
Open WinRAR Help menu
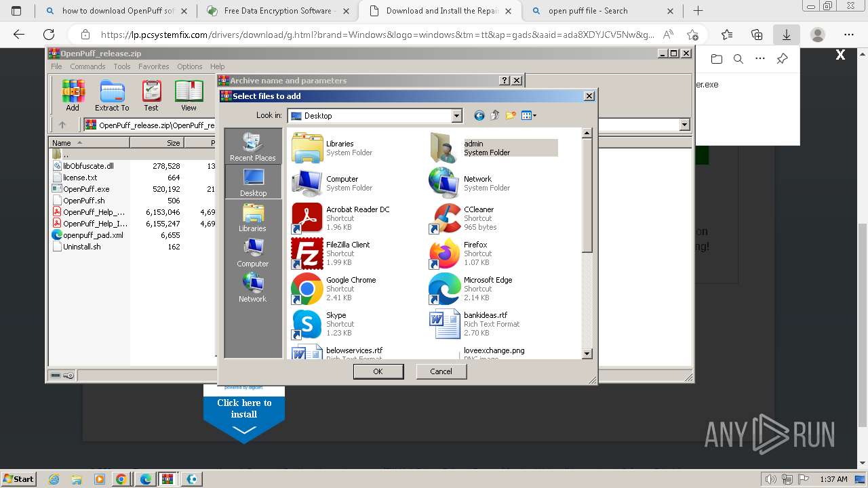coord(217,66)
